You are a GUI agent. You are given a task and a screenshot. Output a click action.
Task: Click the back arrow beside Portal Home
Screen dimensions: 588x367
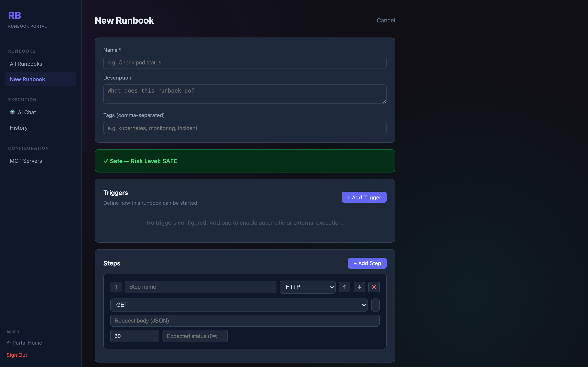click(9, 343)
